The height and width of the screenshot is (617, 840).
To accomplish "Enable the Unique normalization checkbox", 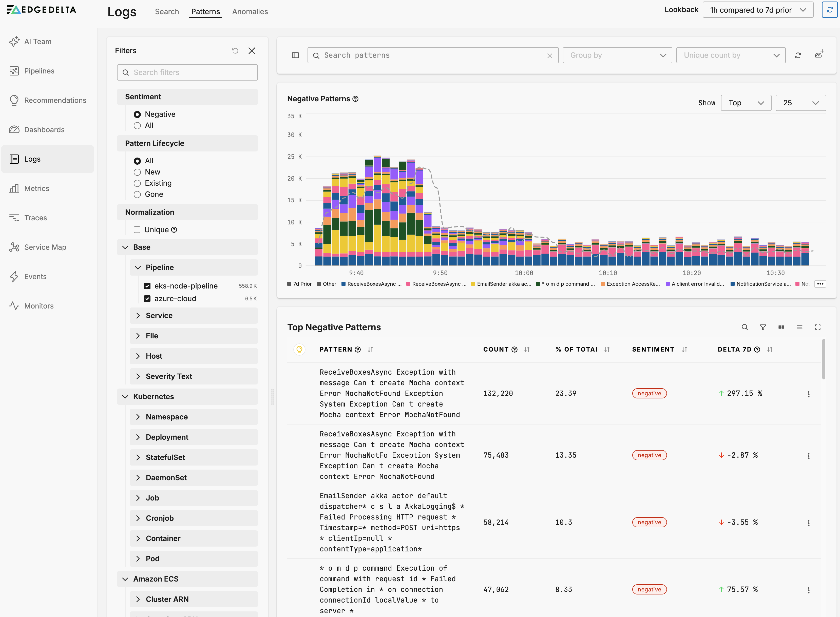I will click(137, 230).
